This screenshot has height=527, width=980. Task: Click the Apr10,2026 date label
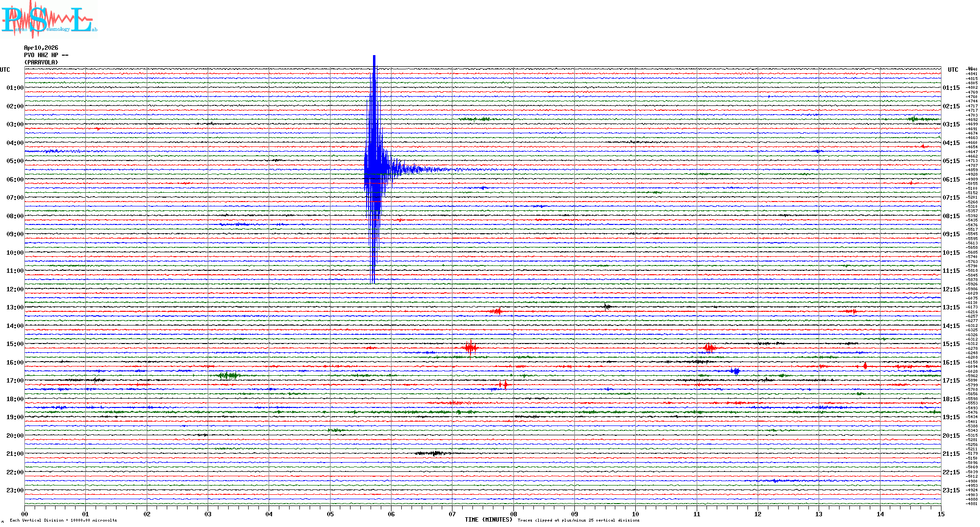tap(41, 48)
